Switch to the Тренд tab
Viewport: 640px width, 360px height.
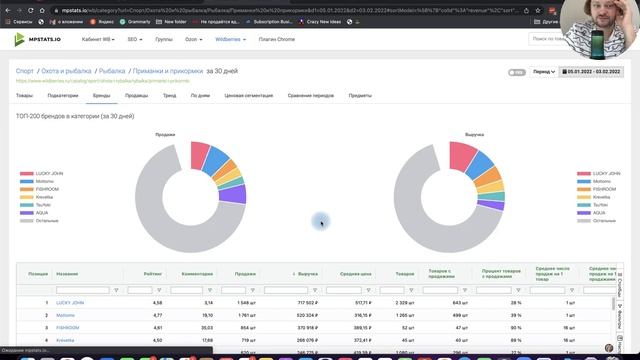coord(169,96)
